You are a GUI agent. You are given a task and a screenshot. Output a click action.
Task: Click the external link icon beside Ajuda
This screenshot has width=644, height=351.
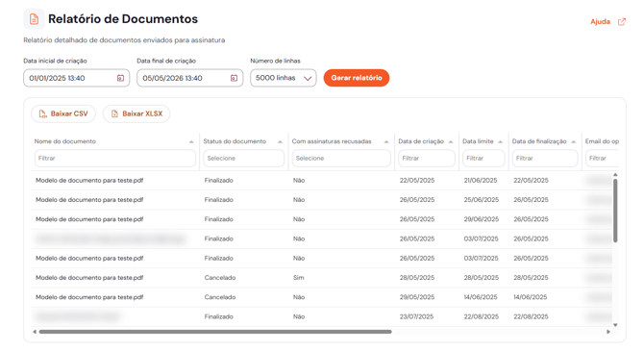[x=622, y=22]
